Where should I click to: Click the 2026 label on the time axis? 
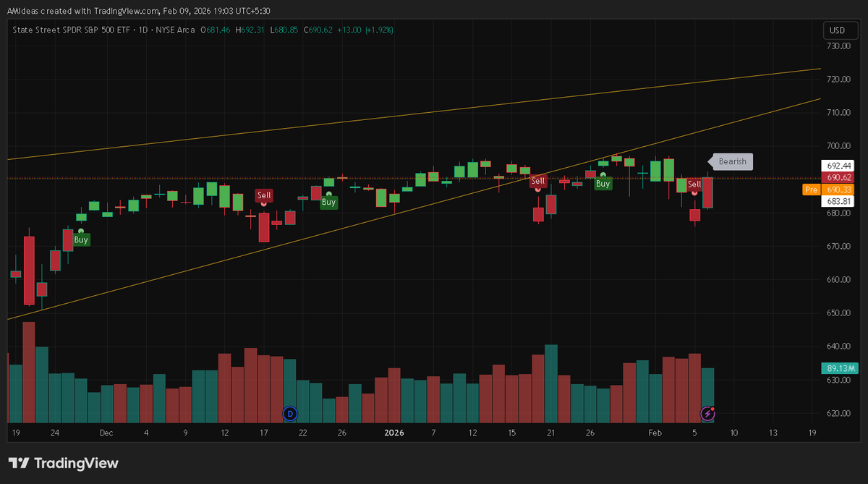[x=394, y=433]
